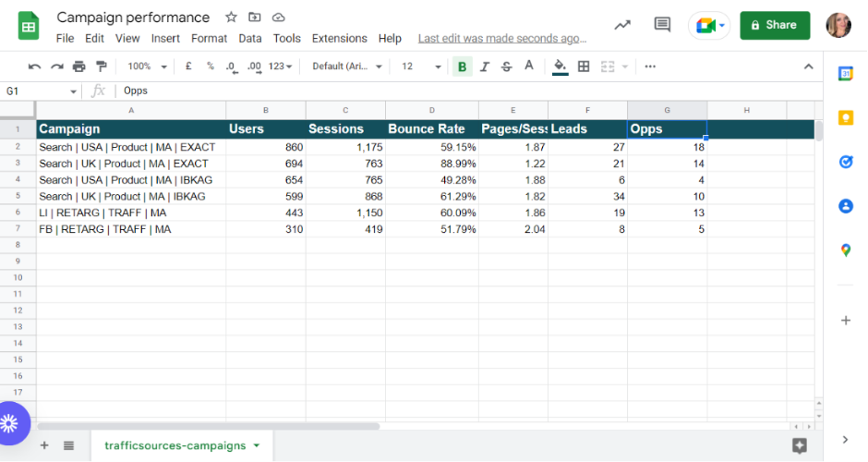Rename the Campaign performance title
Image resolution: width=868 pixels, height=462 pixels.
coord(133,18)
